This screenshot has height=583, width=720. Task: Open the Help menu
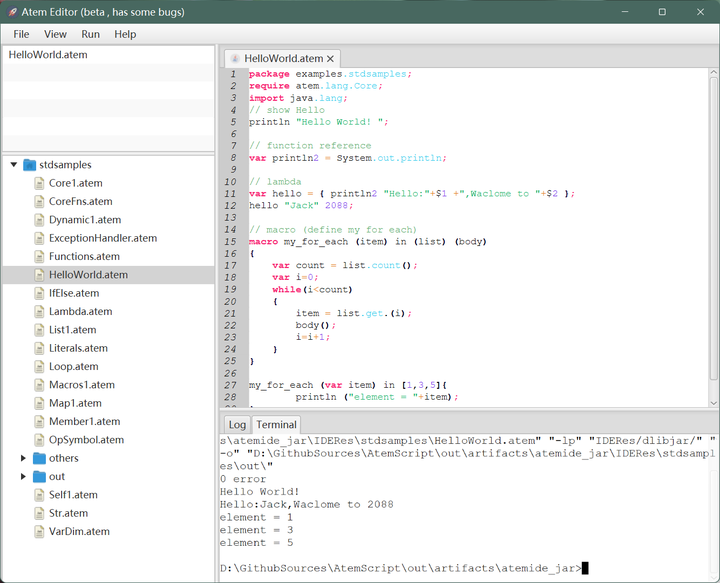tap(125, 34)
